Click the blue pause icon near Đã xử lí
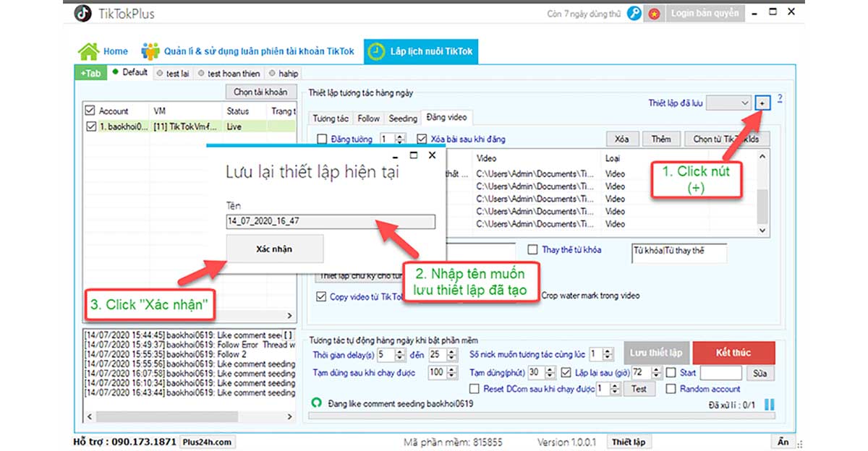The width and height of the screenshot is (868, 451). pyautogui.click(x=769, y=405)
